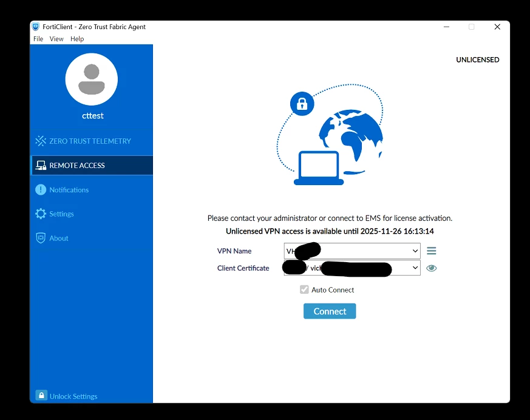Close the FortiClient window
Image resolution: width=530 pixels, height=420 pixels.
pyautogui.click(x=497, y=27)
